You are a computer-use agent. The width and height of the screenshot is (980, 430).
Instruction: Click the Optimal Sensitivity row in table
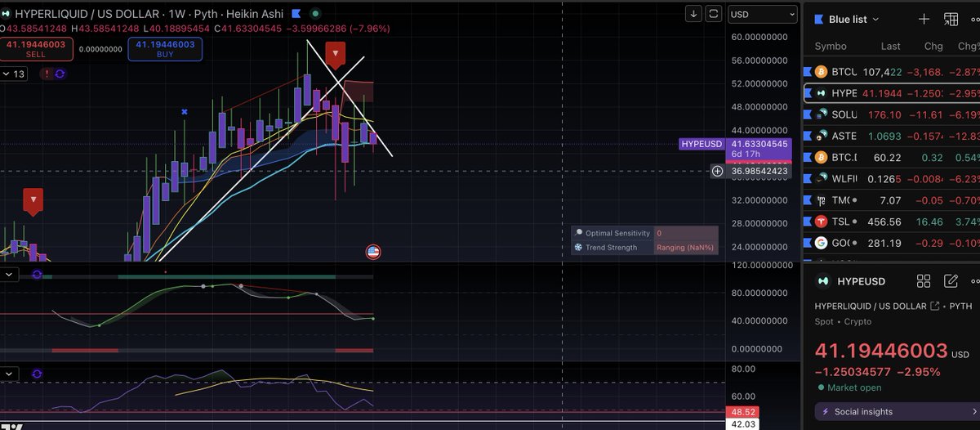point(644,234)
